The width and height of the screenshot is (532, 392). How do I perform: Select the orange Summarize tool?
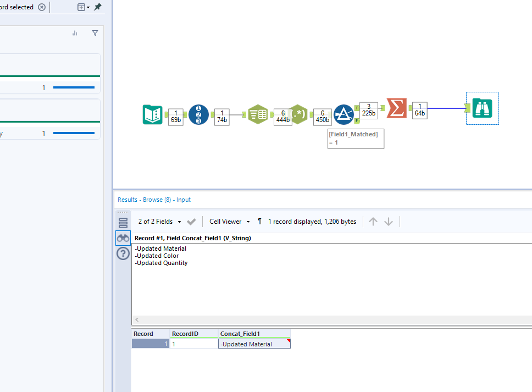tap(396, 108)
